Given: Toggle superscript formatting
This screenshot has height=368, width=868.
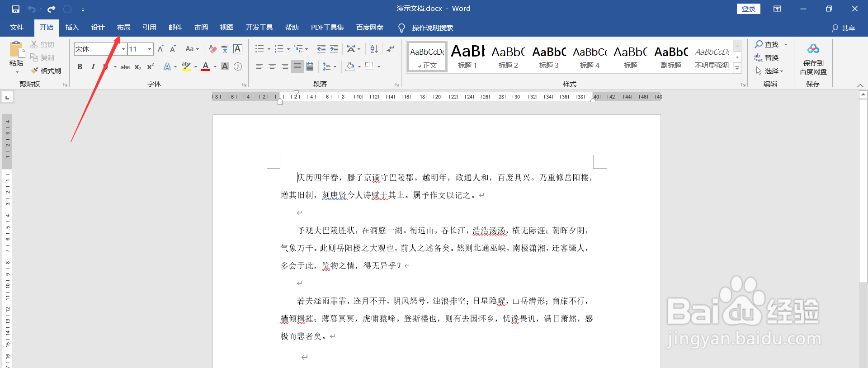Looking at the screenshot, I should pyautogui.click(x=151, y=67).
